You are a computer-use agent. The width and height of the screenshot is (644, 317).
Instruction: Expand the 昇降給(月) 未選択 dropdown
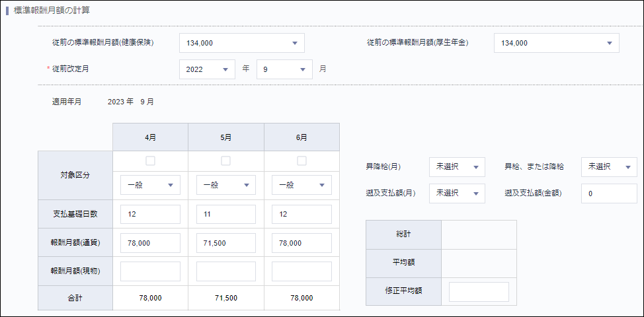click(x=457, y=167)
